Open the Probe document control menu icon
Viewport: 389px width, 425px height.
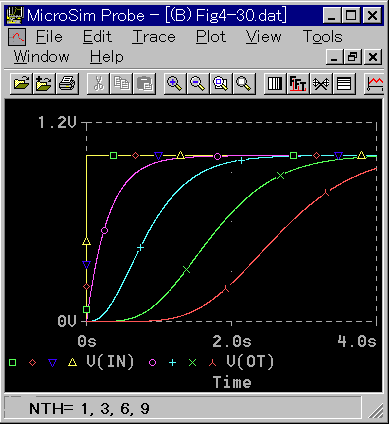pyautogui.click(x=17, y=37)
